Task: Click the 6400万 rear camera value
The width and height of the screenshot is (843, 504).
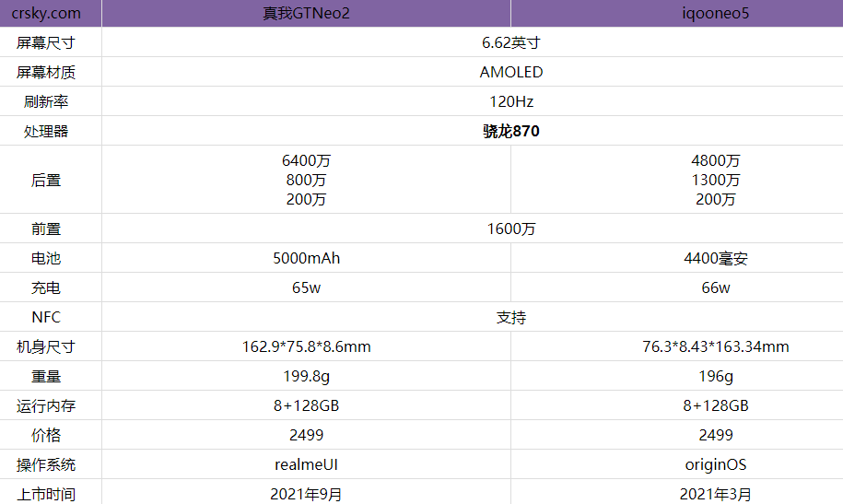Action: pos(306,160)
